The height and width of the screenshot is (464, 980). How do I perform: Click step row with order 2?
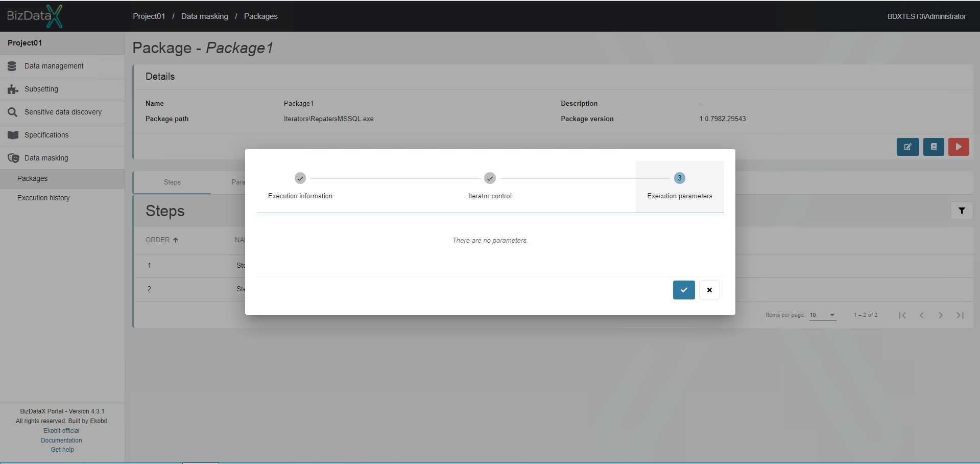[x=553, y=289]
